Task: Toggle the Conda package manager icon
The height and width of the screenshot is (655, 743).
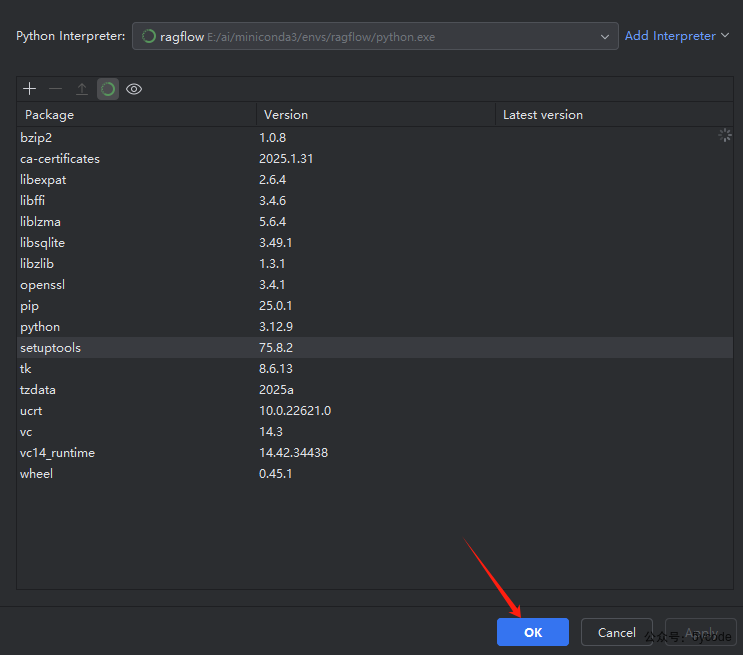Action: click(108, 89)
